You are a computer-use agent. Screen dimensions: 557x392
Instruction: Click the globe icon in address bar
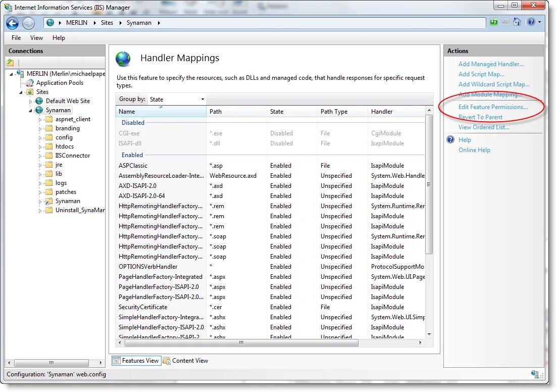[x=50, y=23]
